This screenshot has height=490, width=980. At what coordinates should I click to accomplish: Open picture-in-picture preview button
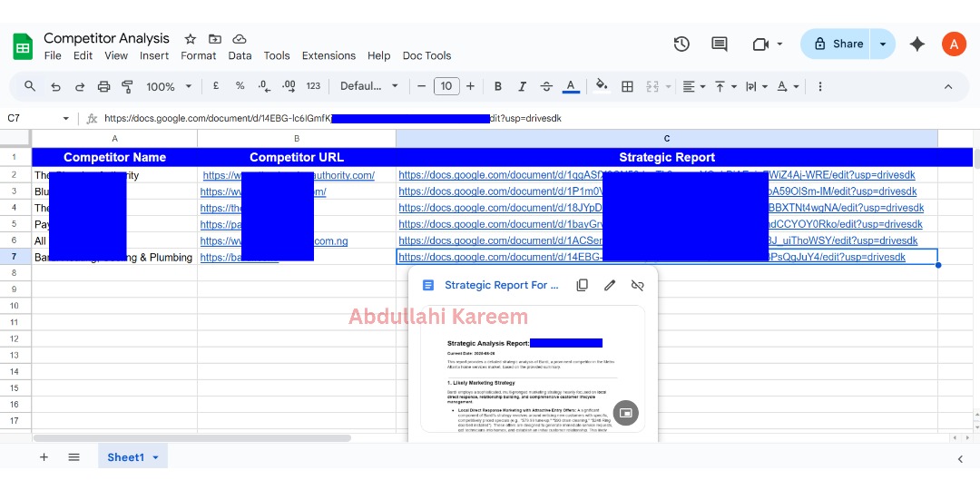pos(625,413)
